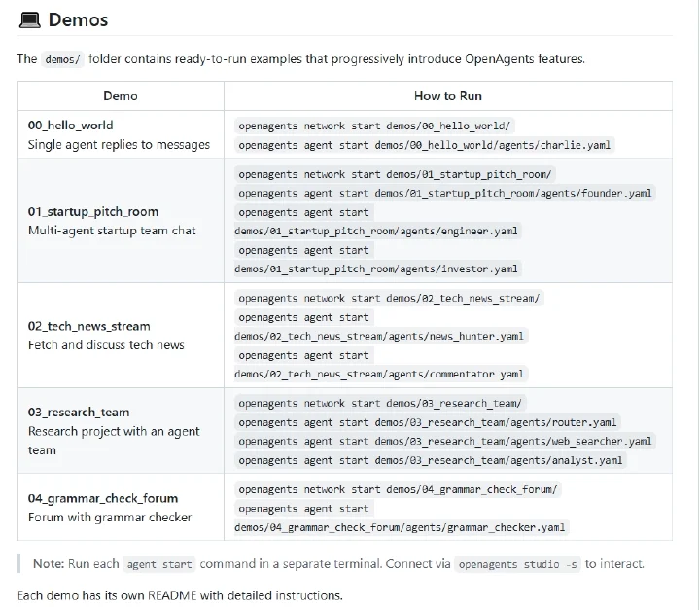700x610 pixels.
Task: Click the founder.yaml agent start command
Action: (x=445, y=193)
